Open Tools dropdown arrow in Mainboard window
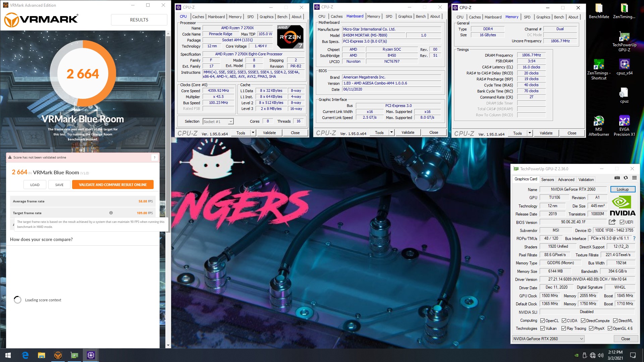 point(391,133)
